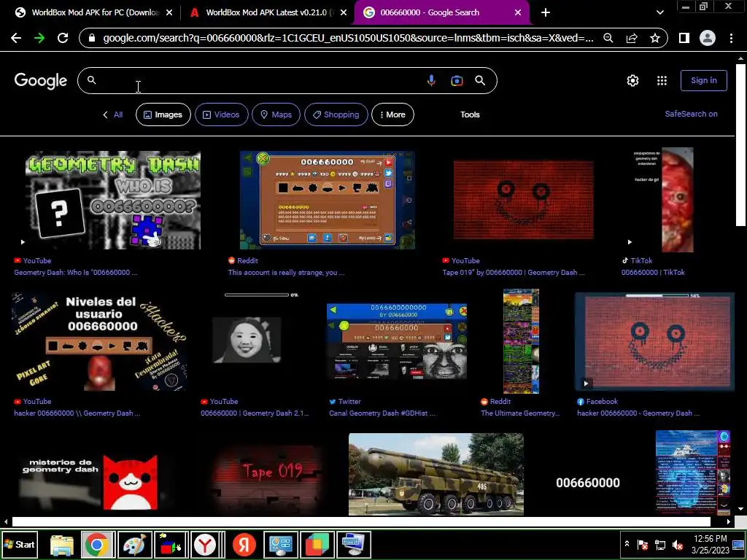Open the grayscale face image thumbnail
Screen dimensions: 747x560
[247, 340]
